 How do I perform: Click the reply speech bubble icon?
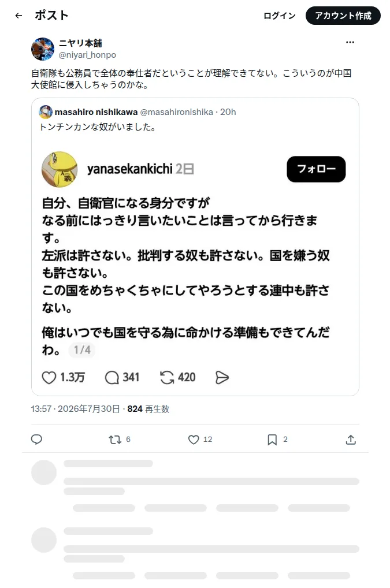(36, 439)
